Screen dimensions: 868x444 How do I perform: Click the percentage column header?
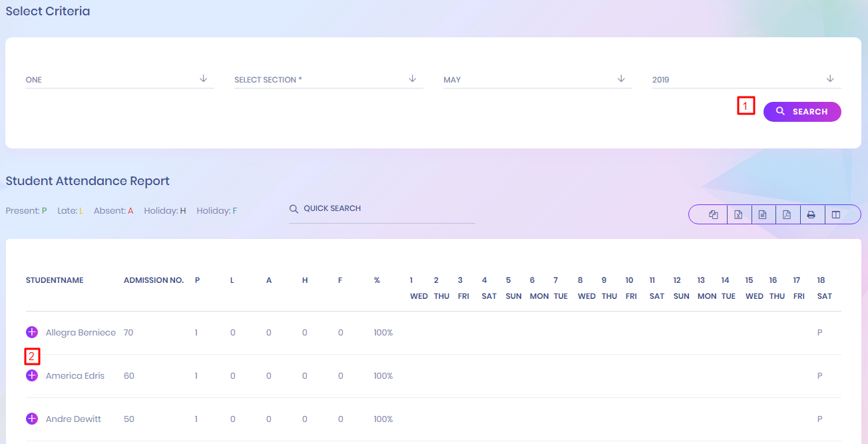click(377, 280)
